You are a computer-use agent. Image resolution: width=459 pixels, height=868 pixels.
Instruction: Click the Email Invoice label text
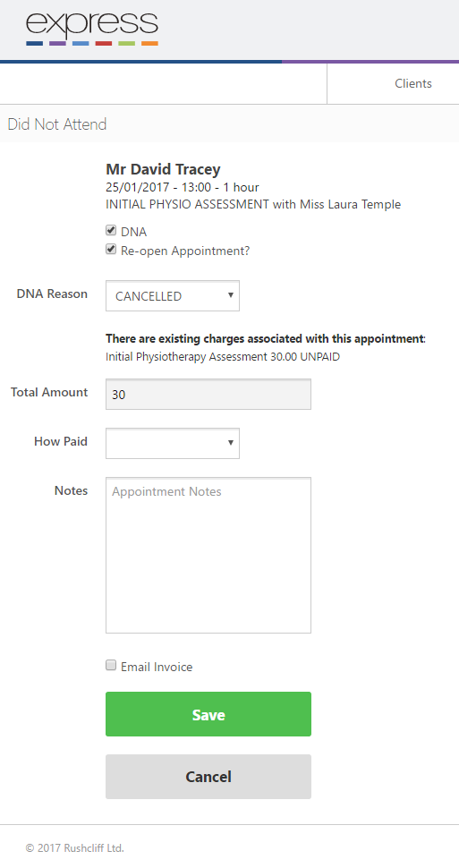[x=157, y=667]
